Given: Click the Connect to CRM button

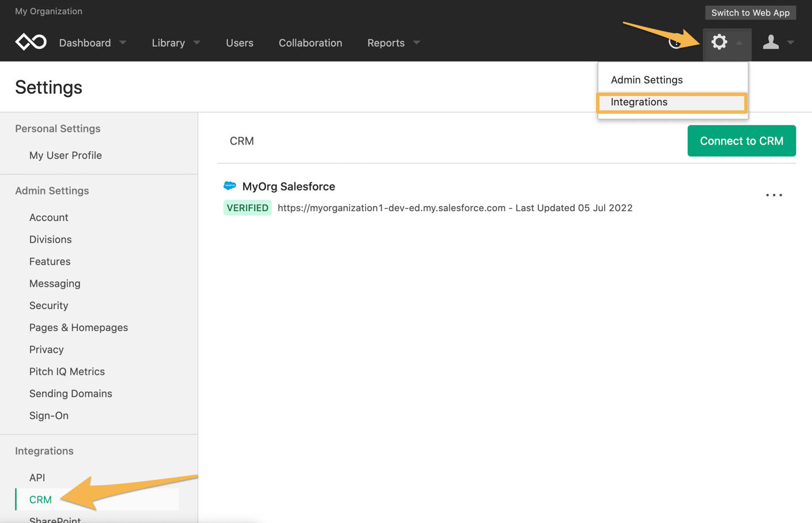Looking at the screenshot, I should 742,141.
